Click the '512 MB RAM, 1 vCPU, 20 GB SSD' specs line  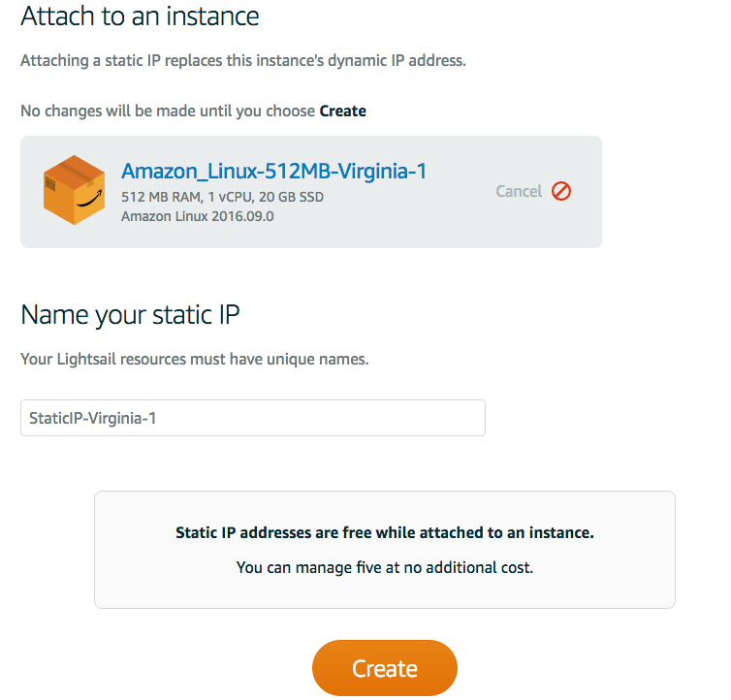(222, 197)
